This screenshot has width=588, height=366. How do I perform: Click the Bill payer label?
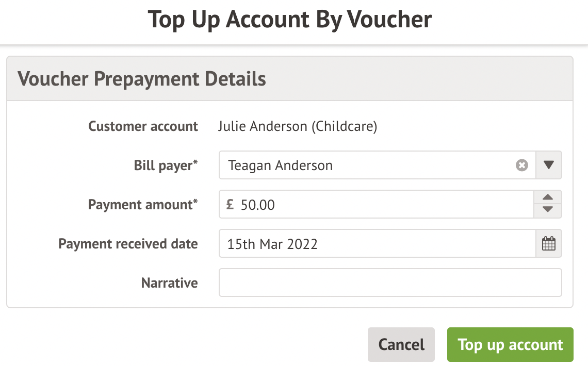166,165
